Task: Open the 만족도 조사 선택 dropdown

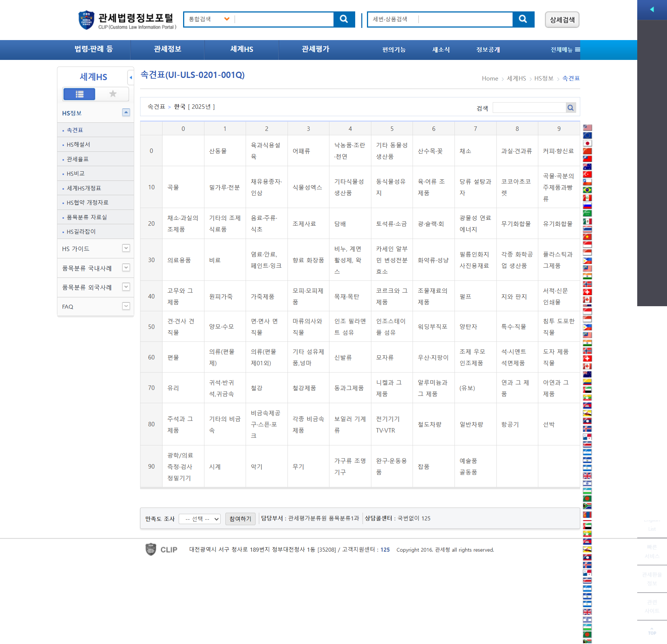Action: 200,519
